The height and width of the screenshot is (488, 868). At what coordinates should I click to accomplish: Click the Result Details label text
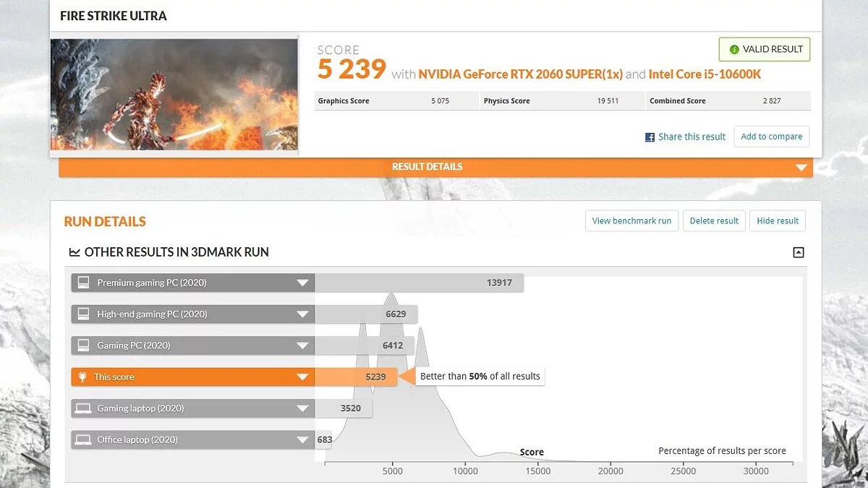[427, 166]
